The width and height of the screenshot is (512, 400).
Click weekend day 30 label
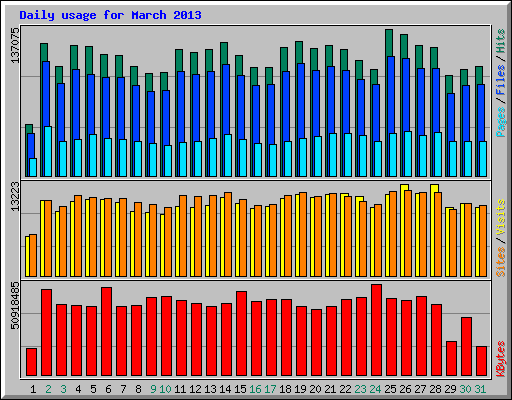(465, 389)
